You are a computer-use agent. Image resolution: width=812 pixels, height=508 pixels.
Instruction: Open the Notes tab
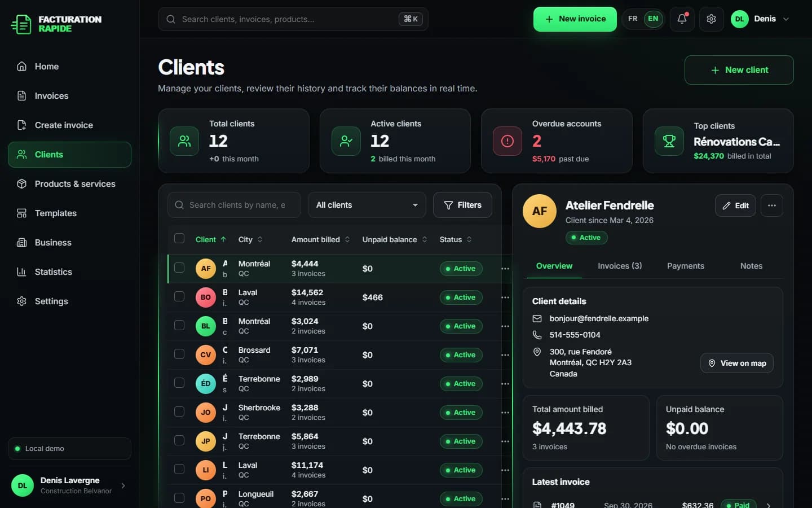pos(751,266)
